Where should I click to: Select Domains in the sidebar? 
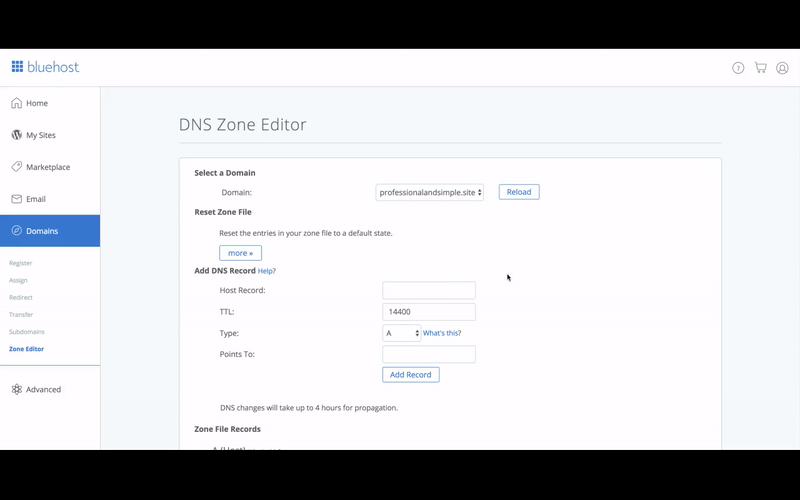click(x=50, y=231)
